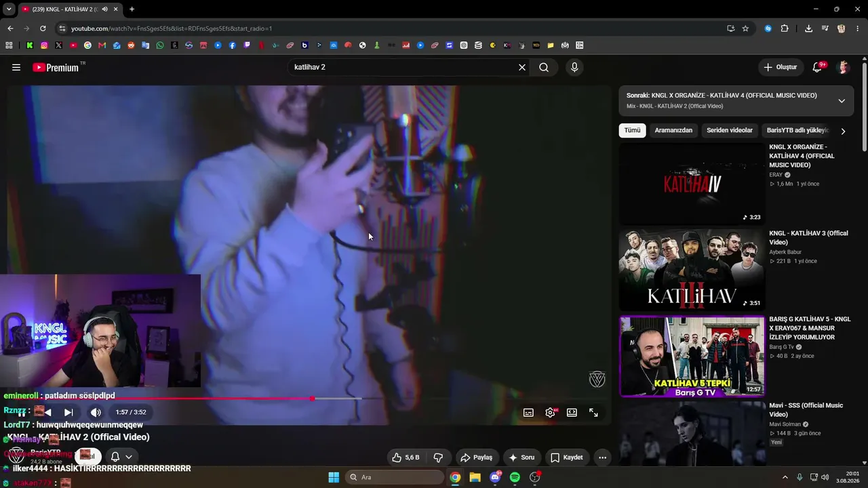Open Mavi - SSS video title
This screenshot has width=868, height=488.
click(x=806, y=410)
